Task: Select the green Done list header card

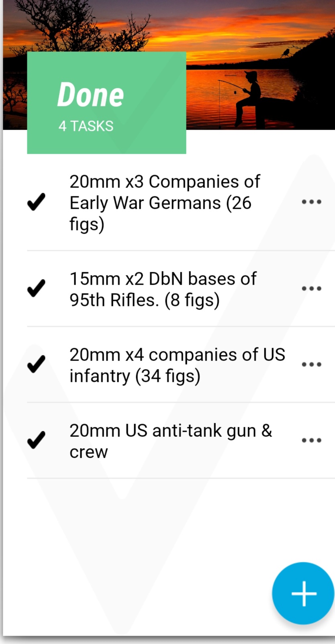Action: point(106,103)
